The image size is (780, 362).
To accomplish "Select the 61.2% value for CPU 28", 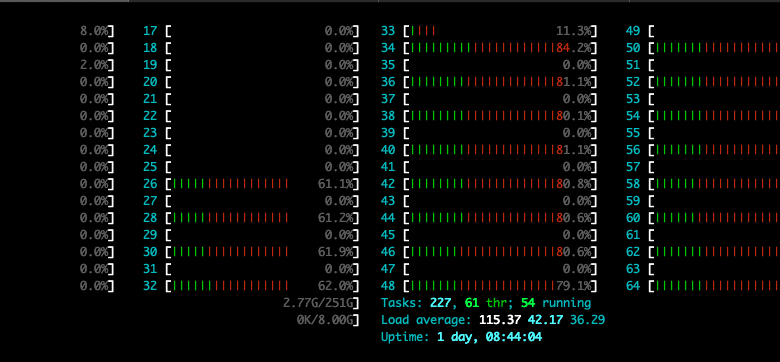I will click(336, 218).
